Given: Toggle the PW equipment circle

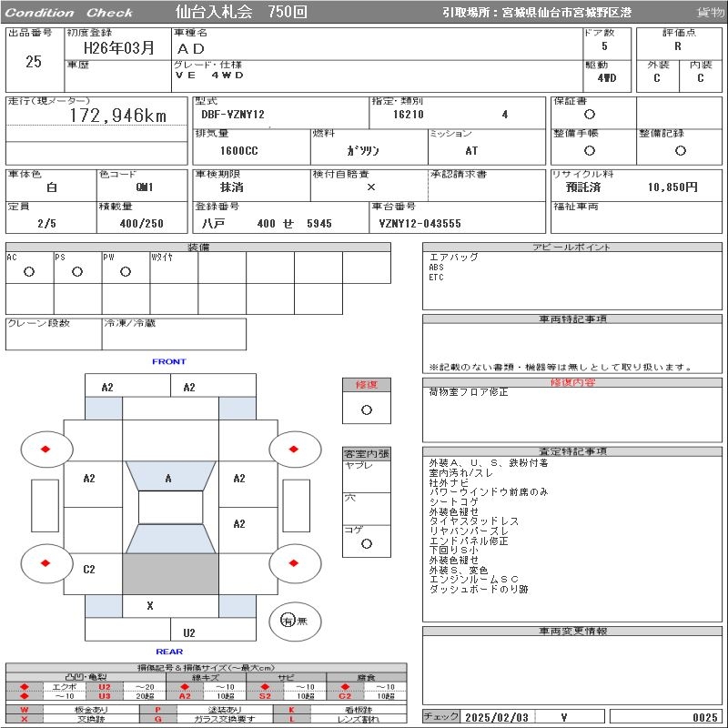Looking at the screenshot, I should tap(126, 272).
